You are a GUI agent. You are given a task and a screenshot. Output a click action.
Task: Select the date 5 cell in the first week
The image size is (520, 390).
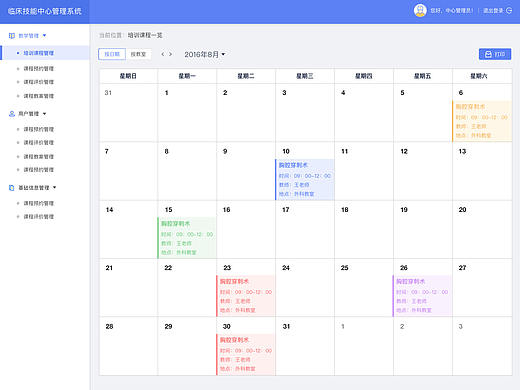(x=423, y=113)
